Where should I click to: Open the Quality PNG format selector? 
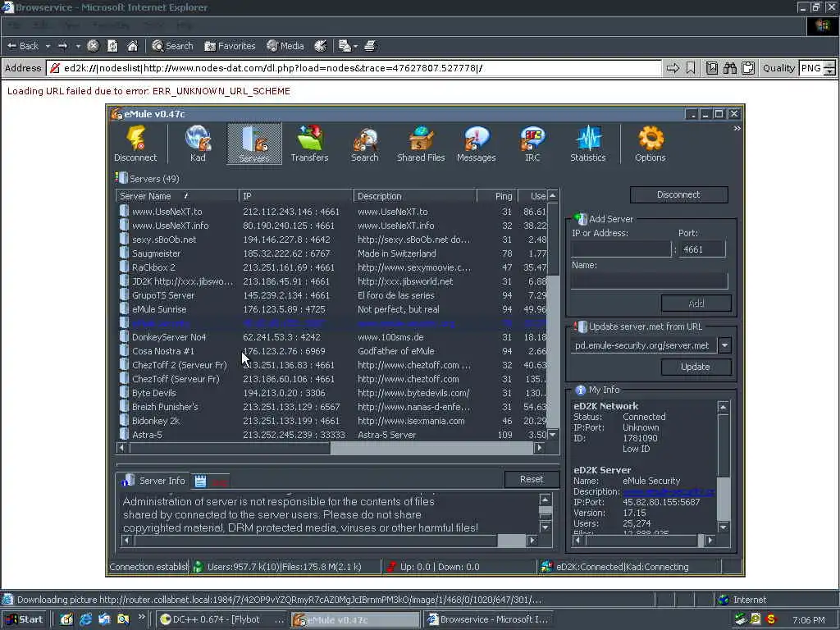tap(817, 68)
